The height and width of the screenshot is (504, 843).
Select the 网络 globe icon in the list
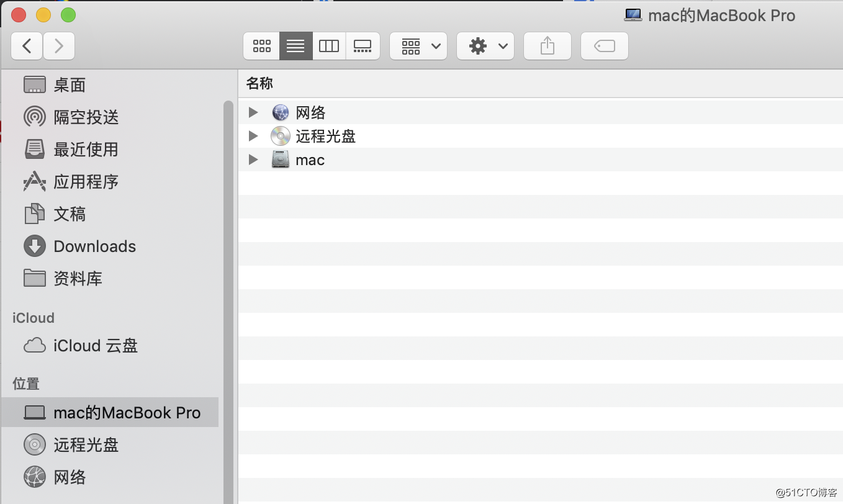pos(281,112)
